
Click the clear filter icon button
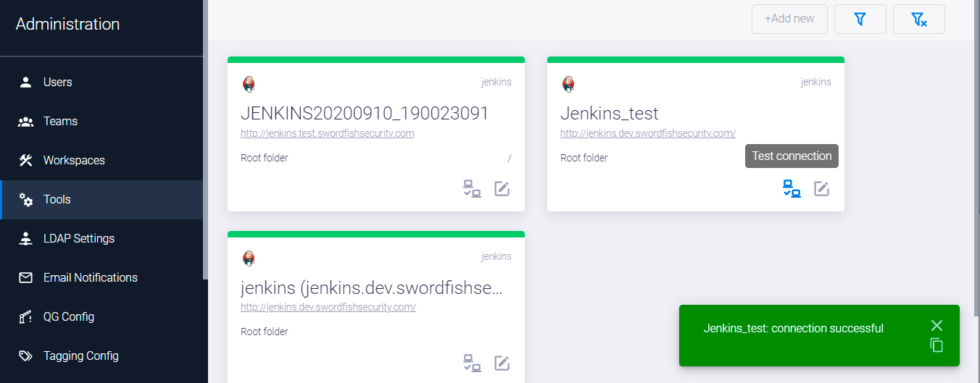tap(918, 20)
